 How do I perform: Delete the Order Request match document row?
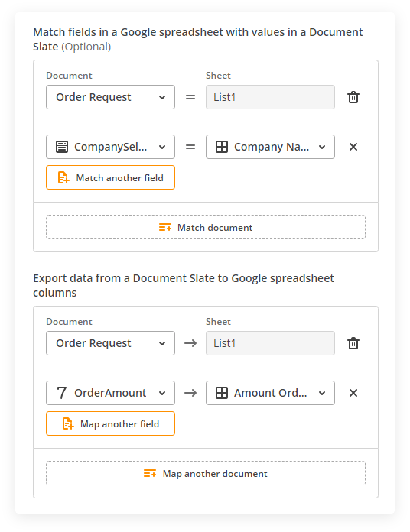[x=353, y=97]
